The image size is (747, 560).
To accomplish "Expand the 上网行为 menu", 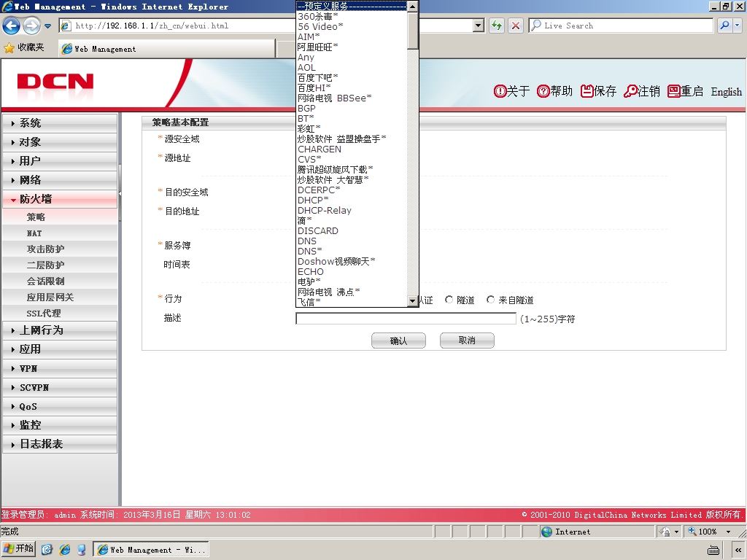I will click(x=60, y=330).
